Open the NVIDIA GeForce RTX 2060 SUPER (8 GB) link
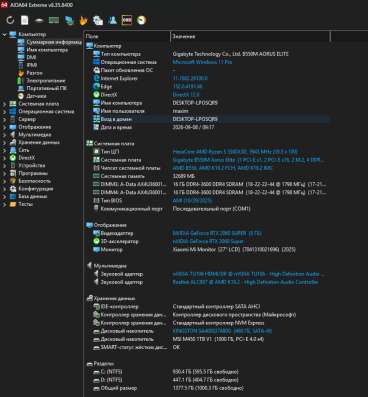Viewport: 368px width, 397px height. (217, 233)
